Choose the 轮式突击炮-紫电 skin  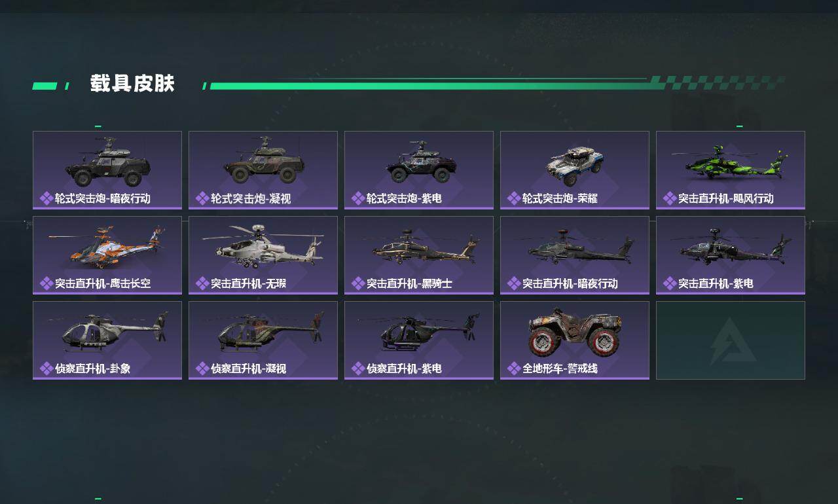(x=419, y=170)
